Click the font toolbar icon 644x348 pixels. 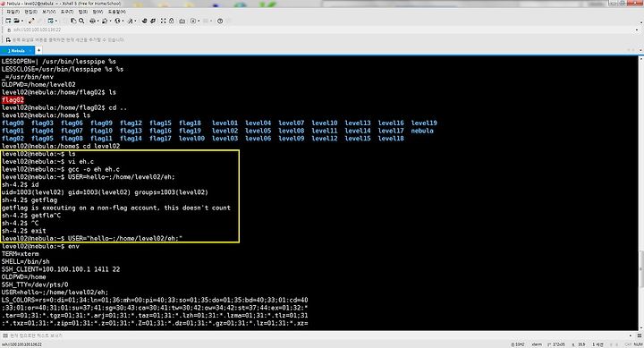(131, 21)
